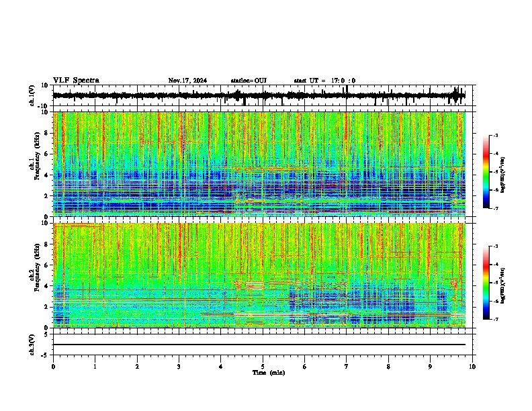
Task: Click the ch.3(V) flat line plot
Action: 263,345
